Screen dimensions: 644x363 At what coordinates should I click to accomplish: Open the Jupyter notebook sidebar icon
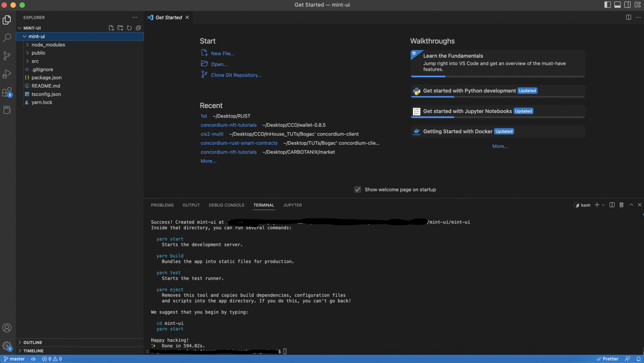(7, 110)
